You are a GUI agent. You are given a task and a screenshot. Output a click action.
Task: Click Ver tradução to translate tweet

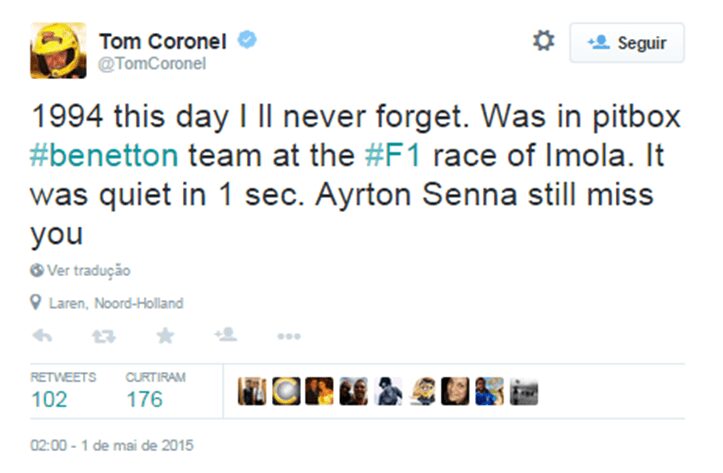tap(82, 270)
